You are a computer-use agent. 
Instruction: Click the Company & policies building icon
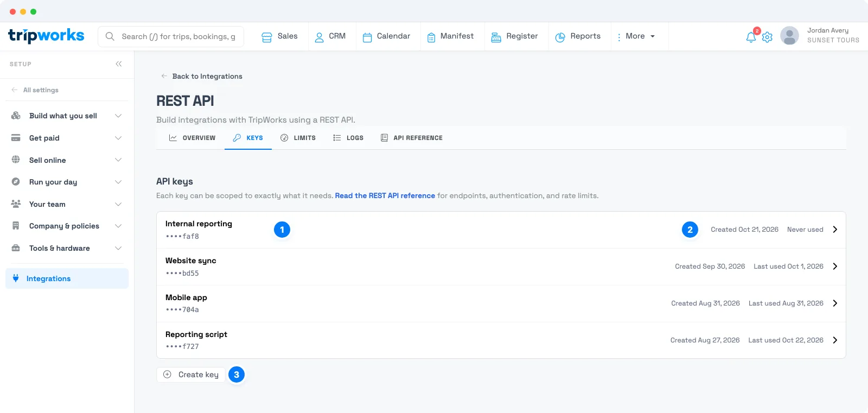[x=16, y=226]
